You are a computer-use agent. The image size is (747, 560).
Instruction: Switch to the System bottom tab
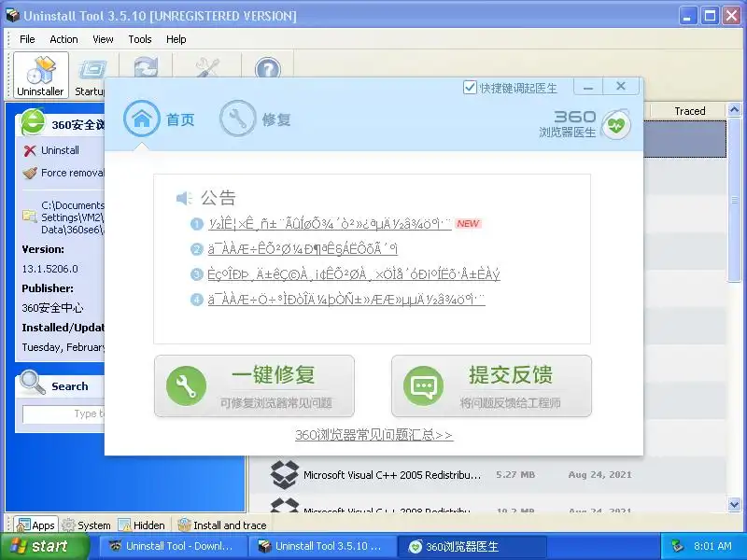(87, 525)
